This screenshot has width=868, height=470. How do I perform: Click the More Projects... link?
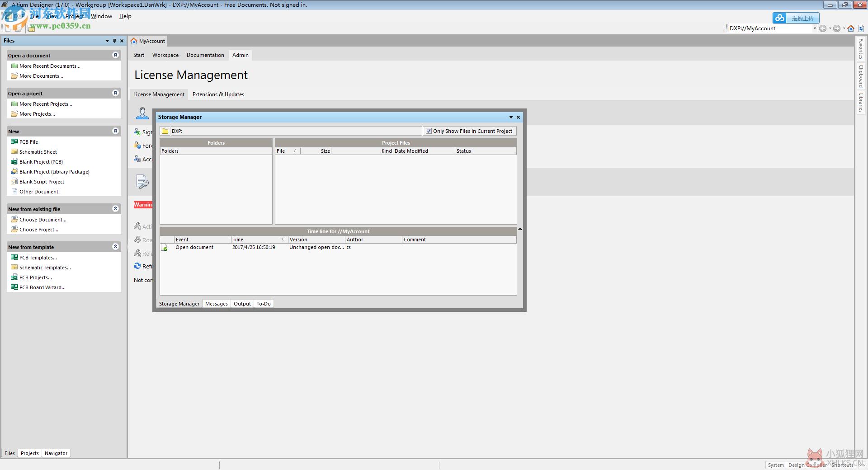[37, 114]
